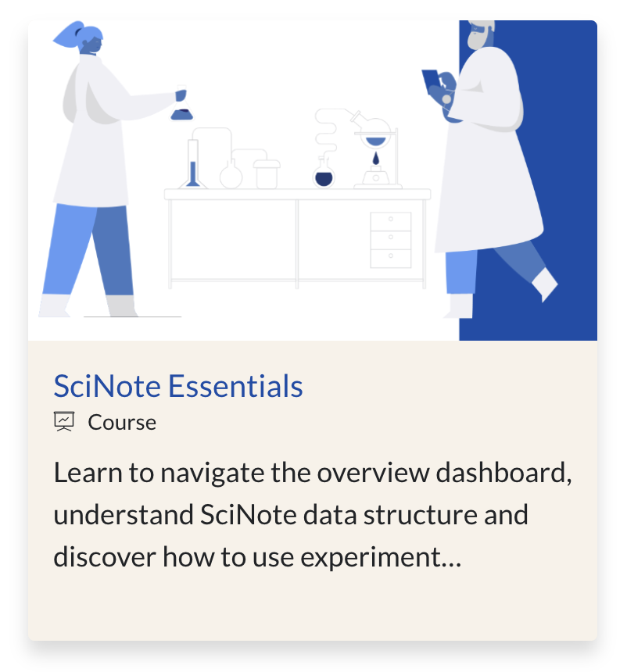Click the lab table drawer unit
The height and width of the screenshot is (672, 627).
coord(391,240)
